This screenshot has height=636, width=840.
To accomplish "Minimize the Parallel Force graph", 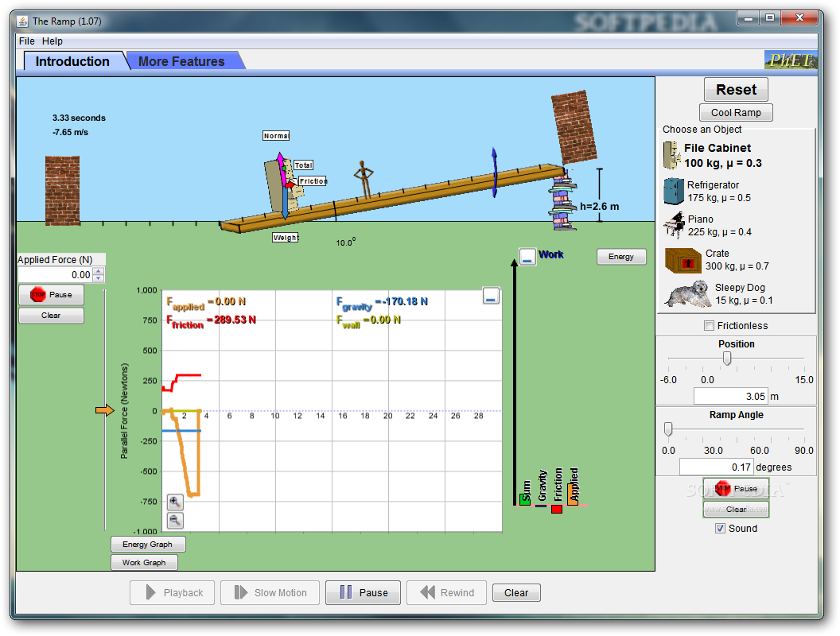I will (491, 296).
